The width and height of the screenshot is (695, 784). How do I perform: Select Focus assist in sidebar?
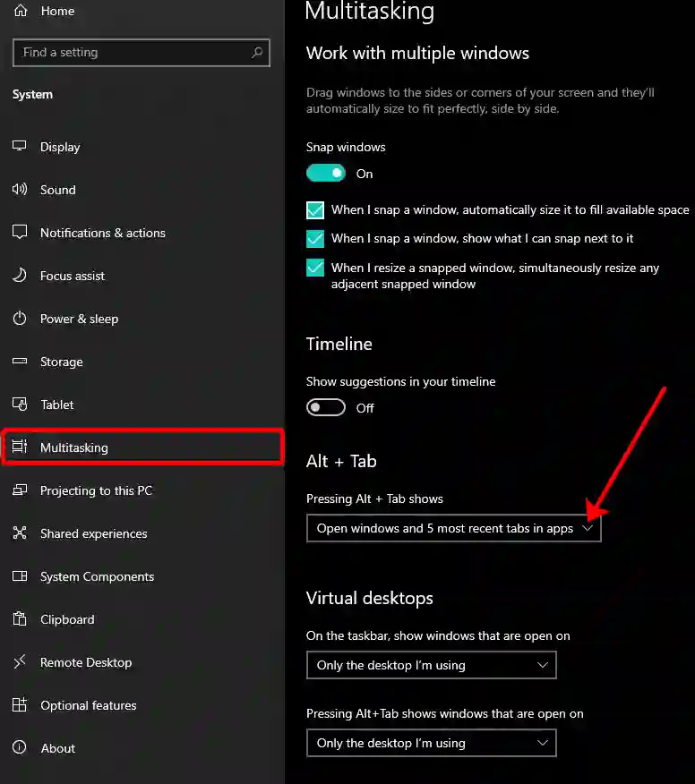click(73, 276)
